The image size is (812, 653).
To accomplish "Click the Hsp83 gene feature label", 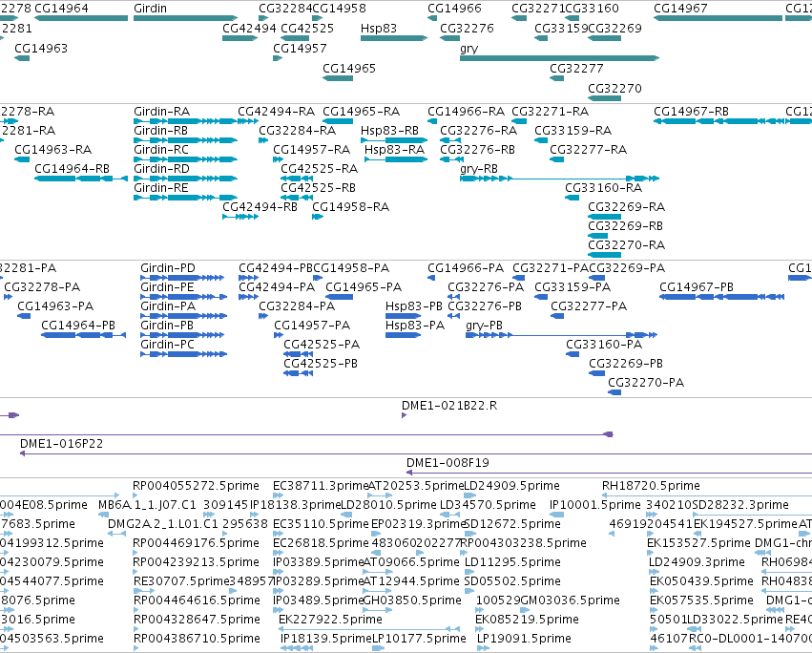I will coord(379,28).
